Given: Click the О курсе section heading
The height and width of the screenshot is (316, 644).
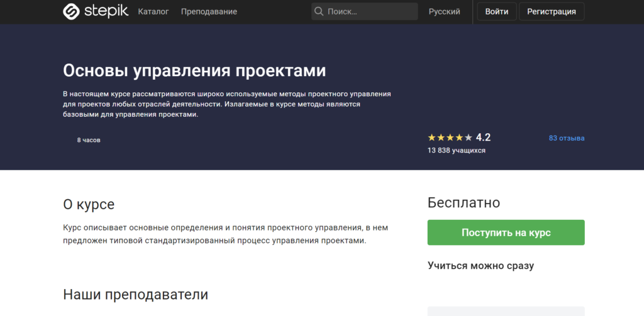Looking at the screenshot, I should [x=89, y=204].
